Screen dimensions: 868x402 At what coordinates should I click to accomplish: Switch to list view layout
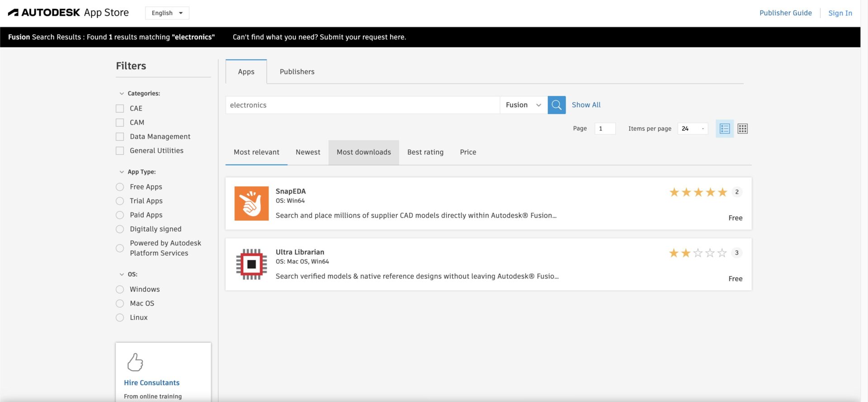725,129
